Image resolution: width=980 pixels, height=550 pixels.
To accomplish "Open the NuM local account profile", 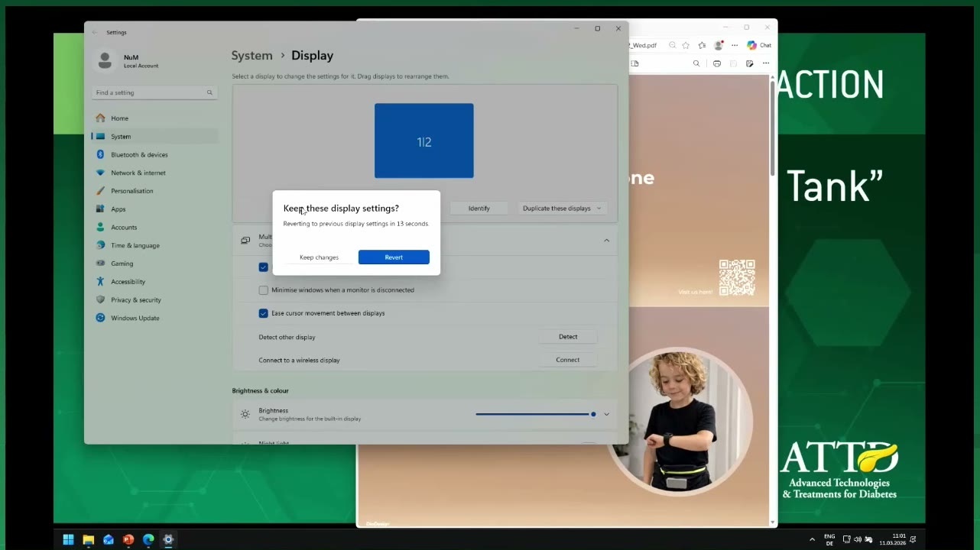I will (x=127, y=61).
